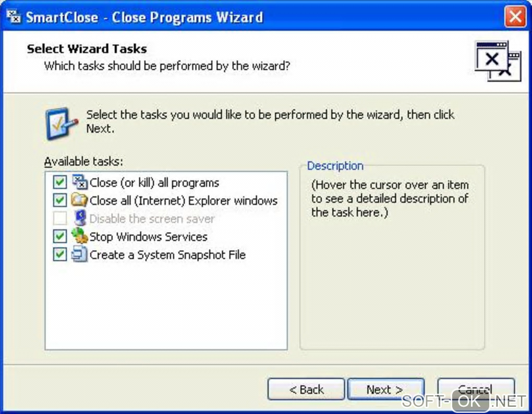Click the System Snapshot File icon
This screenshot has height=414, width=532.
[79, 254]
